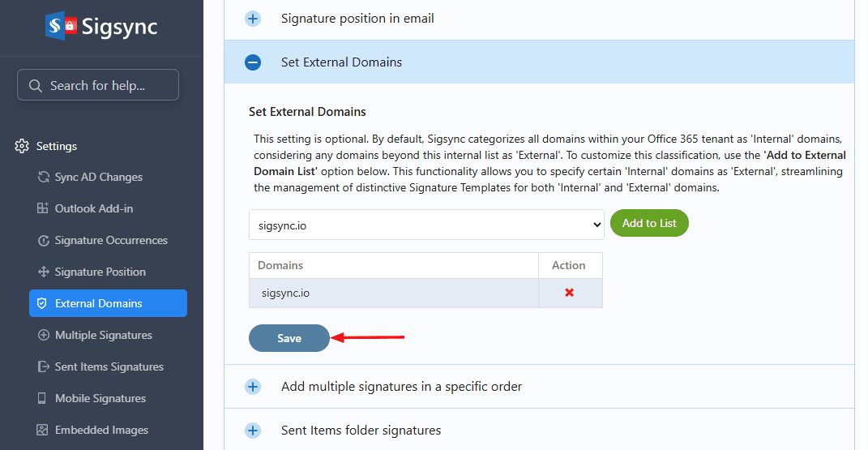868x450 pixels.
Task: Click the Outlook Add-in grid icon
Action: tap(44, 208)
